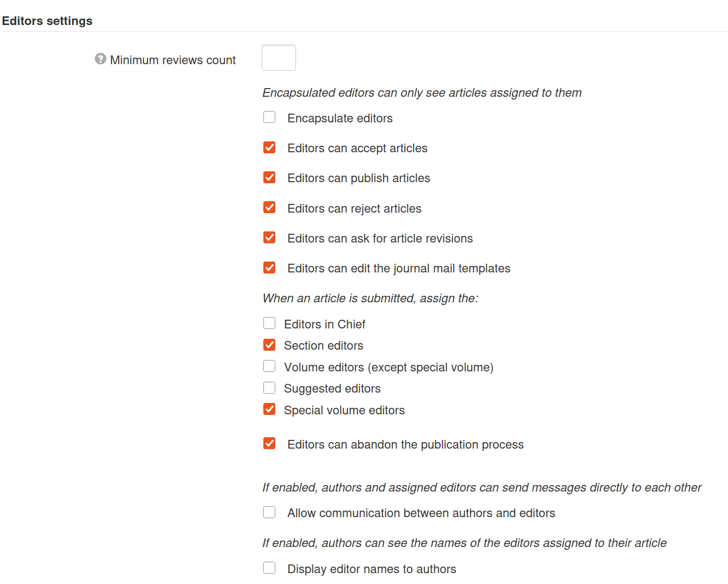Uncheck Editors can edit journal mail templates
728x584 pixels.
coord(269,268)
